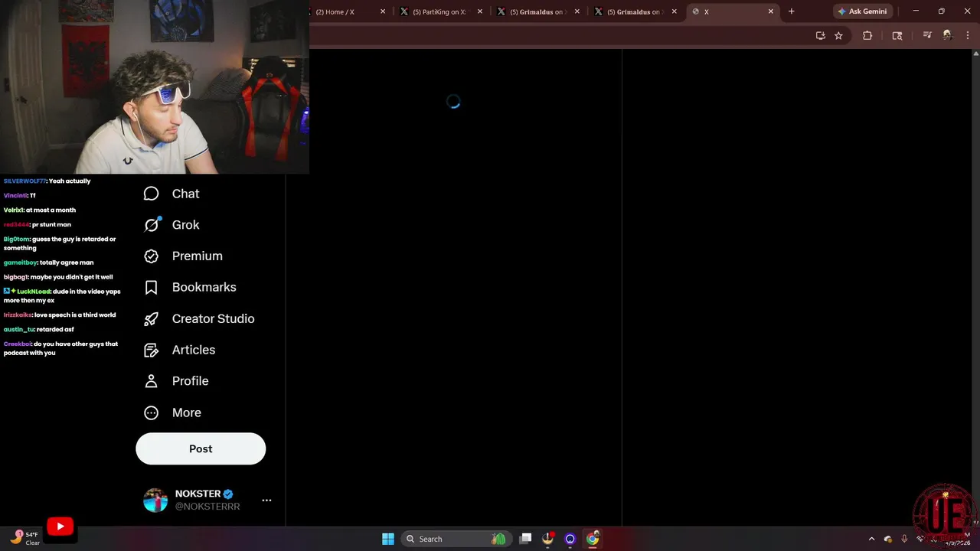Image resolution: width=980 pixels, height=551 pixels.
Task: Show hidden system tray icons
Action: pyautogui.click(x=871, y=539)
